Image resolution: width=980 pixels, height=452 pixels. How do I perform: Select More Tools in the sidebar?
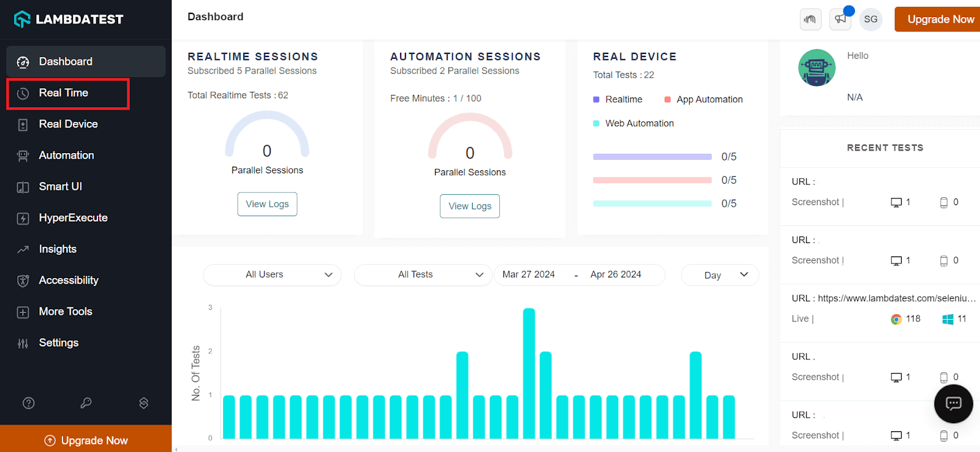[x=86, y=312]
